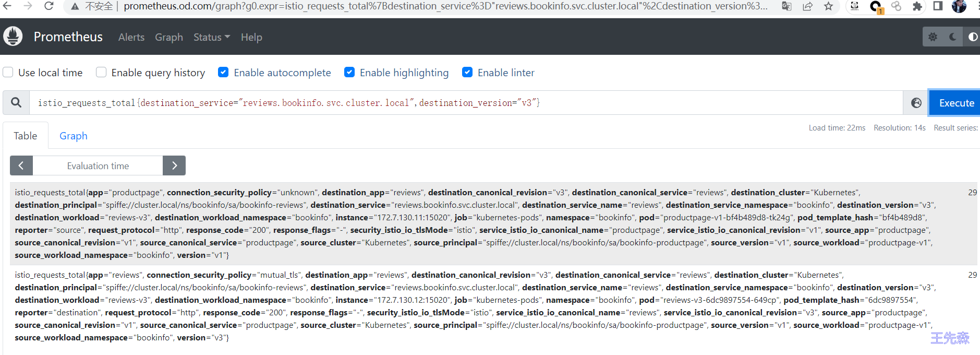
Task: Open the Alerts page
Action: point(131,37)
